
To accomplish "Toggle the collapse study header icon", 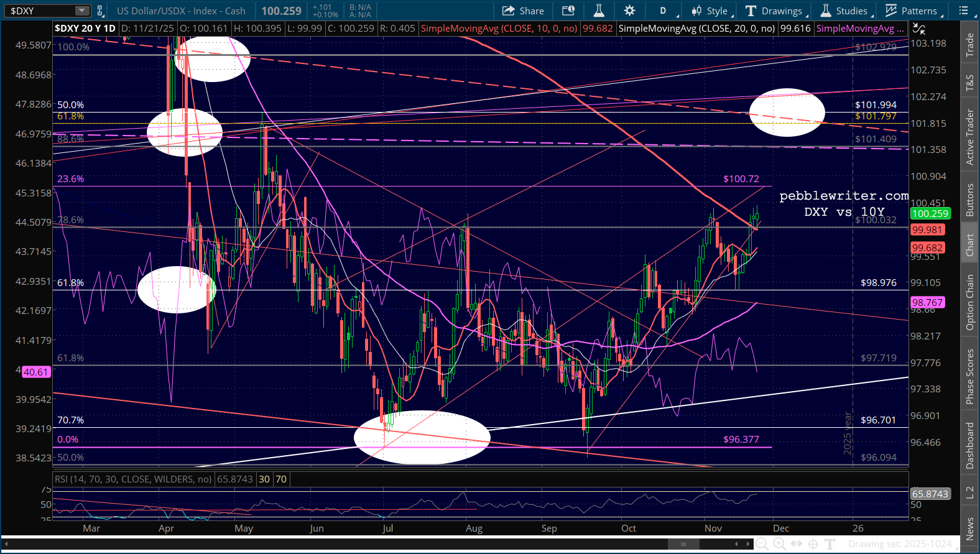I will [919, 29].
